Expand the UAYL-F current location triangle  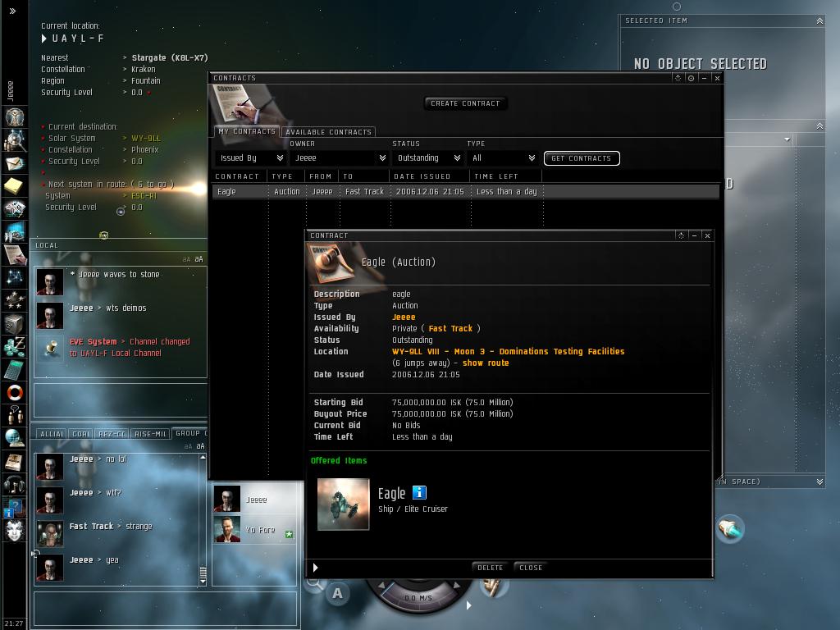coord(44,39)
